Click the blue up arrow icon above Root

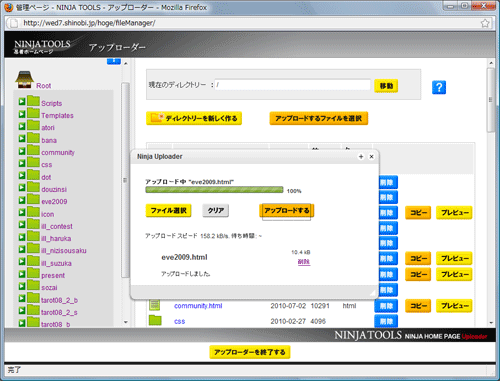[114, 61]
